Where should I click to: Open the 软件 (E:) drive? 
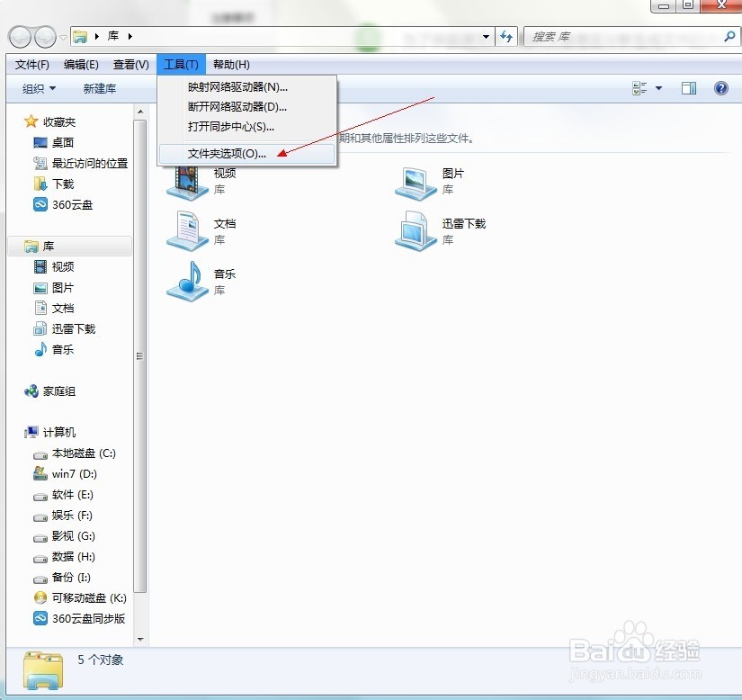point(63,495)
